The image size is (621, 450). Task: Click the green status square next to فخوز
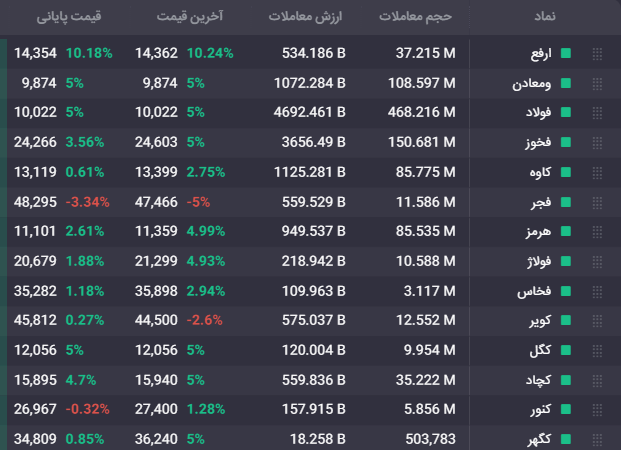pos(566,142)
